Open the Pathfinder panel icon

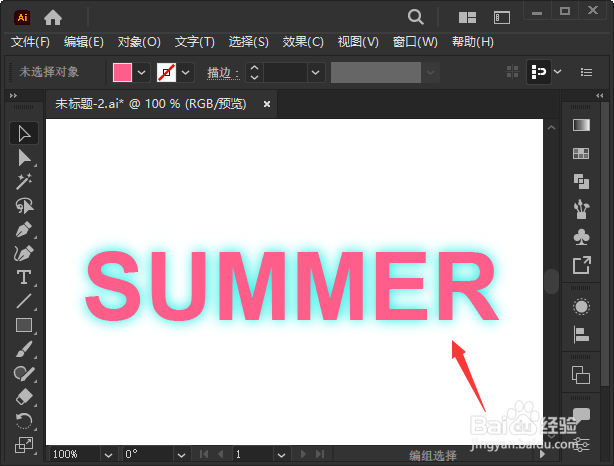(x=581, y=182)
